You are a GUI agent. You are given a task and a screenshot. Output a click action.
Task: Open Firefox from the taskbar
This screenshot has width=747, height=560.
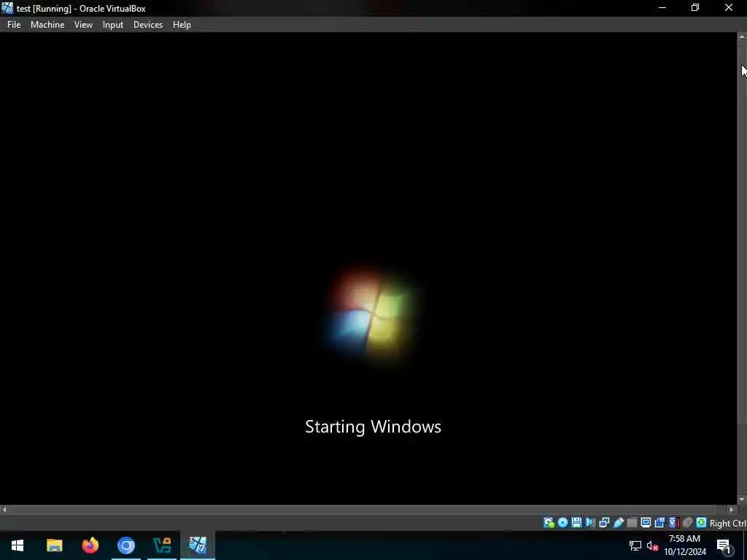pos(90,545)
